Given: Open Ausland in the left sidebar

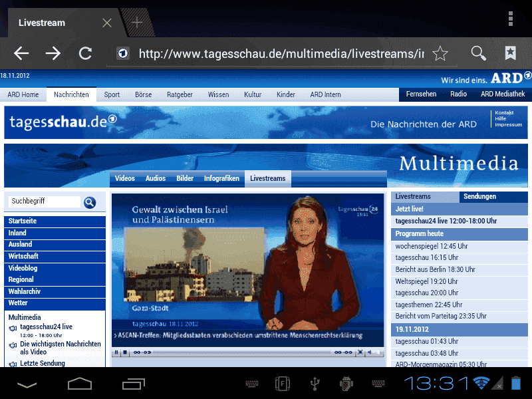Looking at the screenshot, I should click(x=55, y=245).
